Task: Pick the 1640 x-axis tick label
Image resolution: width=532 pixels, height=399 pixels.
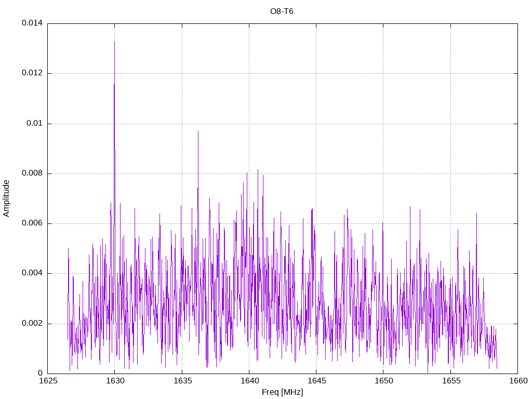Action: pos(249,381)
